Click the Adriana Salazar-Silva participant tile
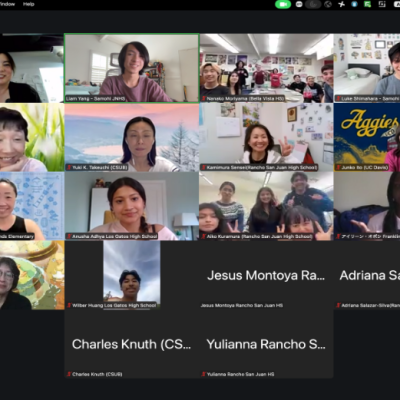The width and height of the screenshot is (400, 400). click(x=367, y=275)
